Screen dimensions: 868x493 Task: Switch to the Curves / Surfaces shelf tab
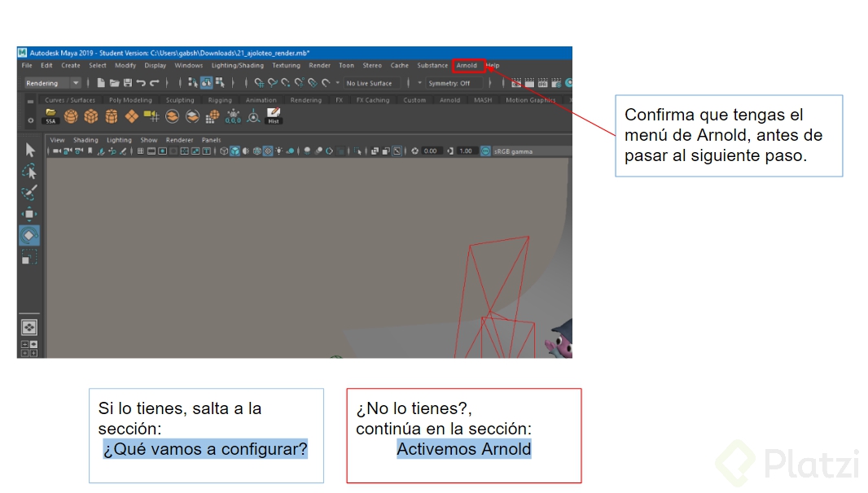point(70,100)
